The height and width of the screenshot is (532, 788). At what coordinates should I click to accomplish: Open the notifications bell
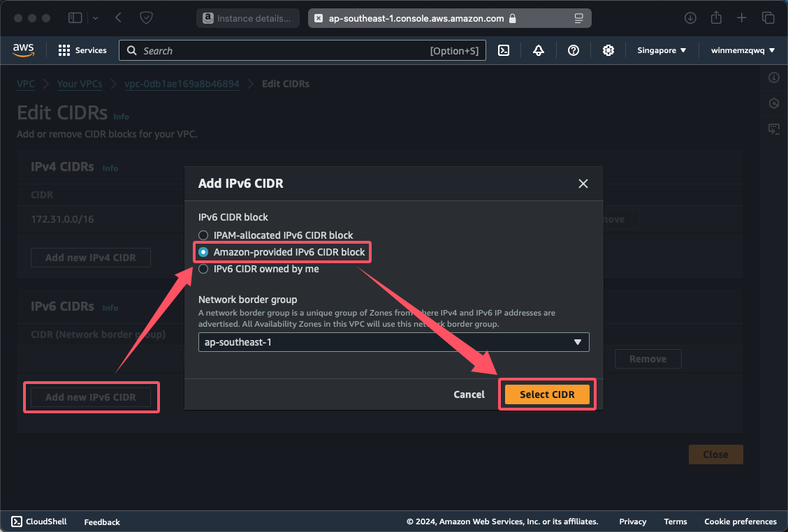(538, 50)
